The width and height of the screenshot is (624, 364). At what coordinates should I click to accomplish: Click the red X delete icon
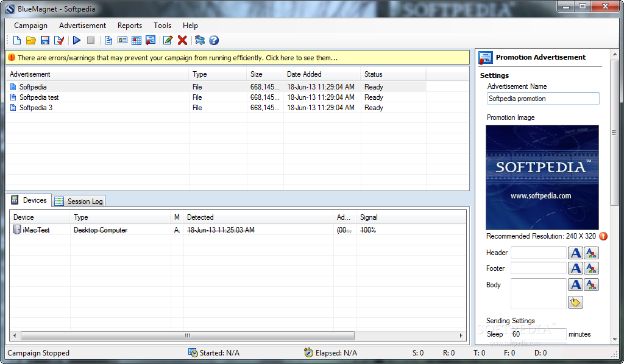pyautogui.click(x=182, y=40)
